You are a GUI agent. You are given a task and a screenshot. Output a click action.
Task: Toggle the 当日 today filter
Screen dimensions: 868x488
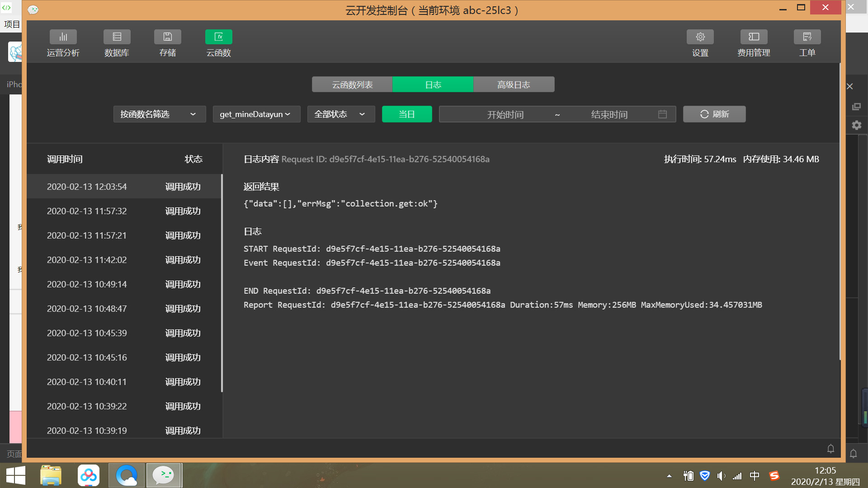(406, 114)
